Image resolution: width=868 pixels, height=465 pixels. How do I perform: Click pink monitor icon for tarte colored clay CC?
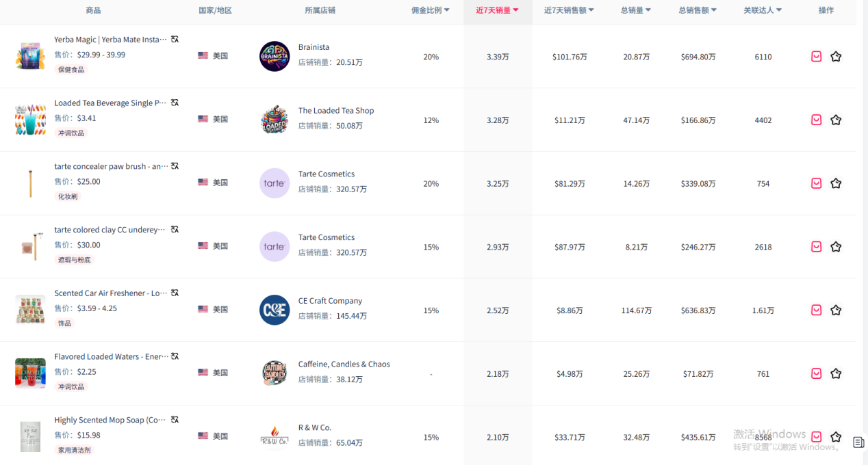point(816,246)
